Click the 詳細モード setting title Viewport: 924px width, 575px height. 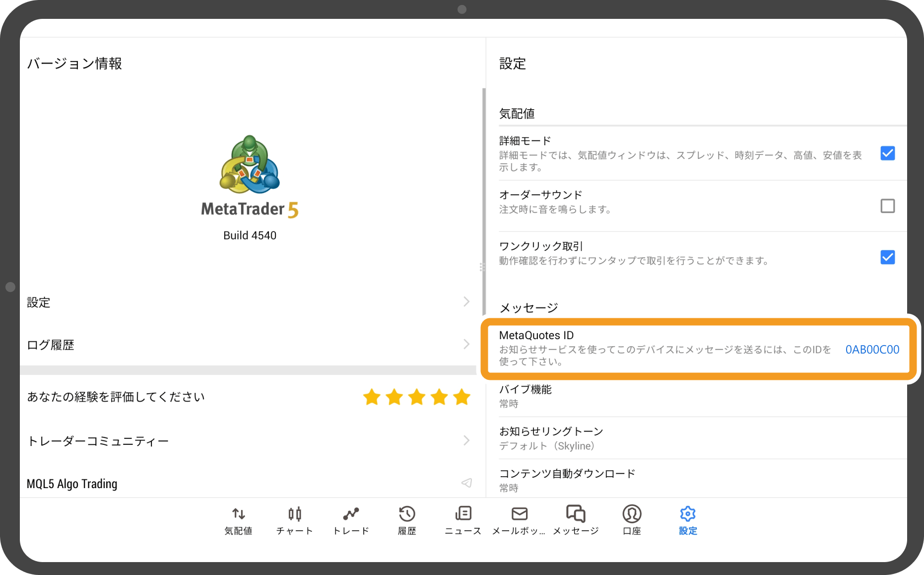pyautogui.click(x=525, y=141)
